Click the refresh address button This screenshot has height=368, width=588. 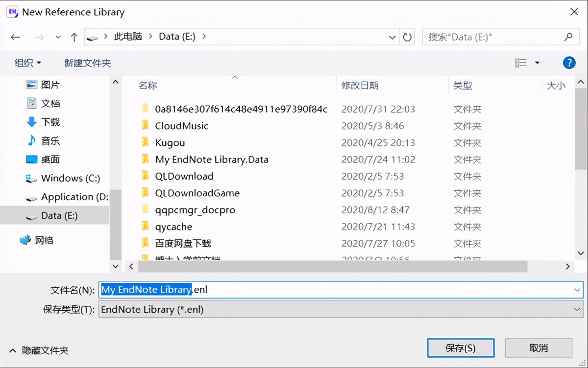(407, 37)
